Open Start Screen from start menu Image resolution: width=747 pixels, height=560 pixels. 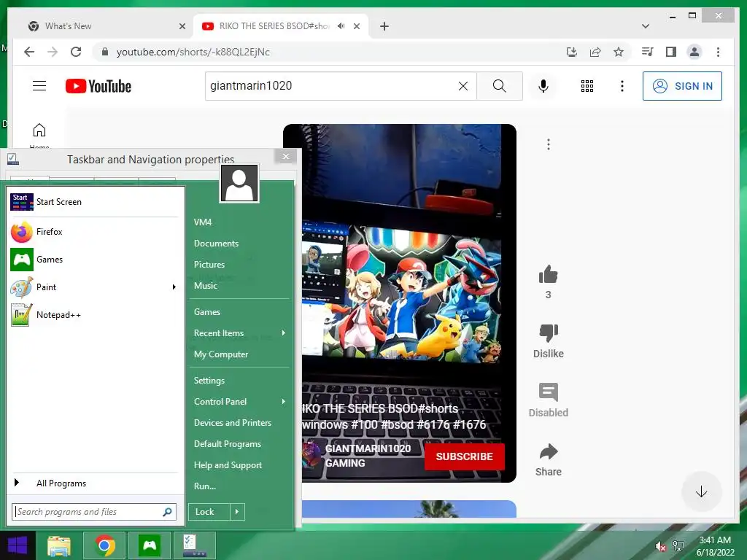point(94,202)
